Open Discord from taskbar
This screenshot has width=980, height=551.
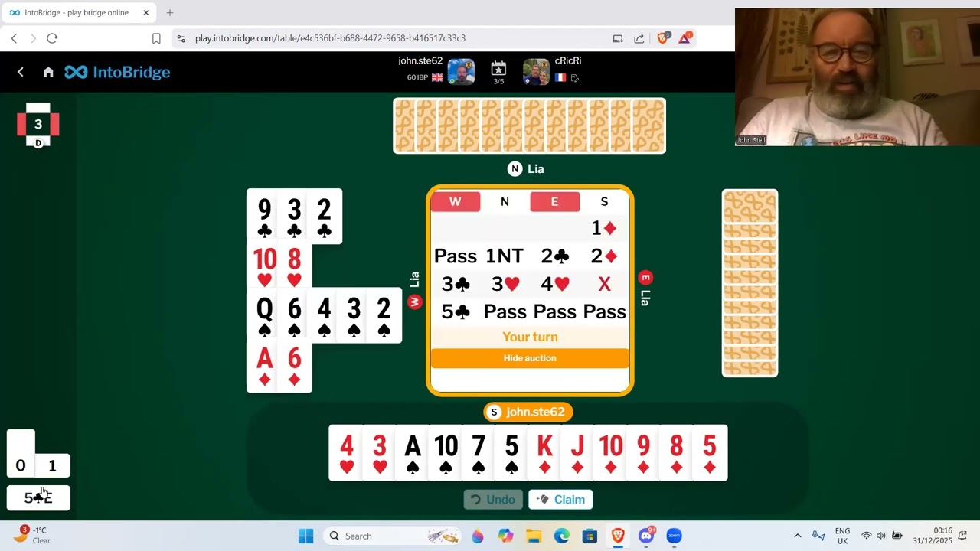[x=646, y=536]
